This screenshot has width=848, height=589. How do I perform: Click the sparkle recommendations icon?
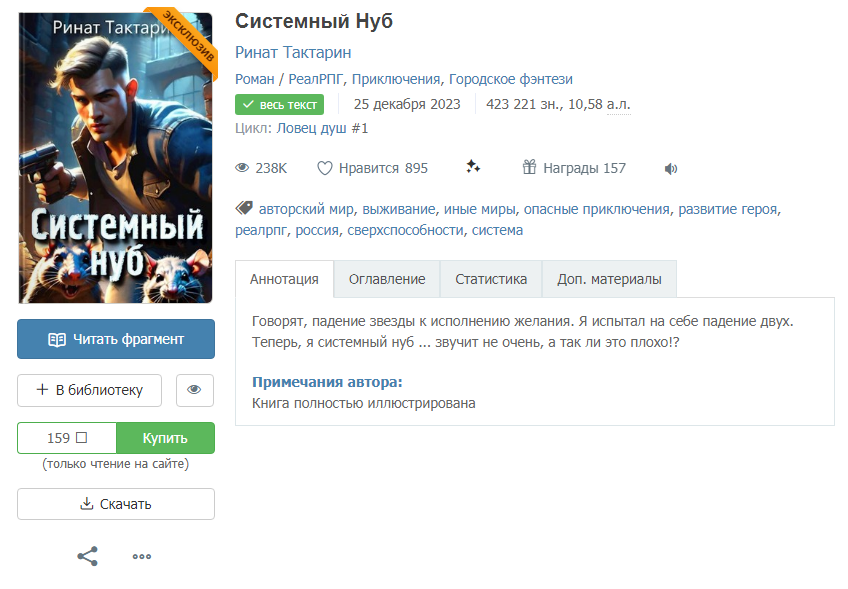473,167
